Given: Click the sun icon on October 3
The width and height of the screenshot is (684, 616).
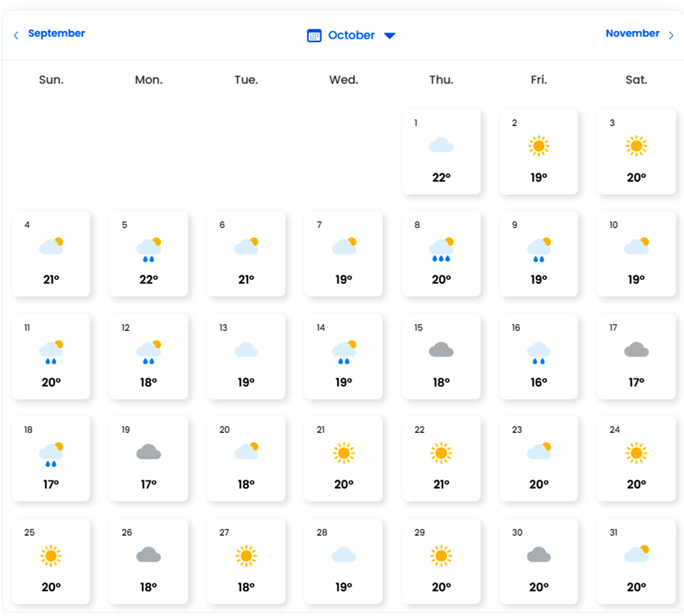Looking at the screenshot, I should (x=637, y=146).
